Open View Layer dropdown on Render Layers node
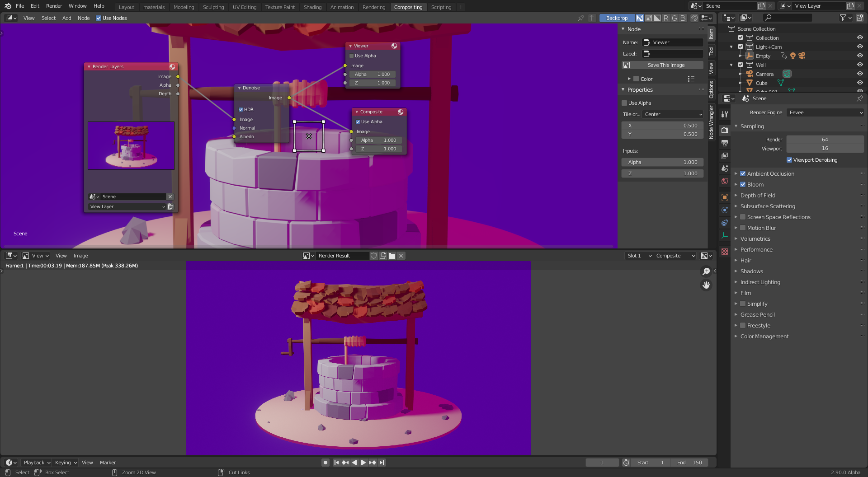This screenshot has width=868, height=477. [127, 206]
